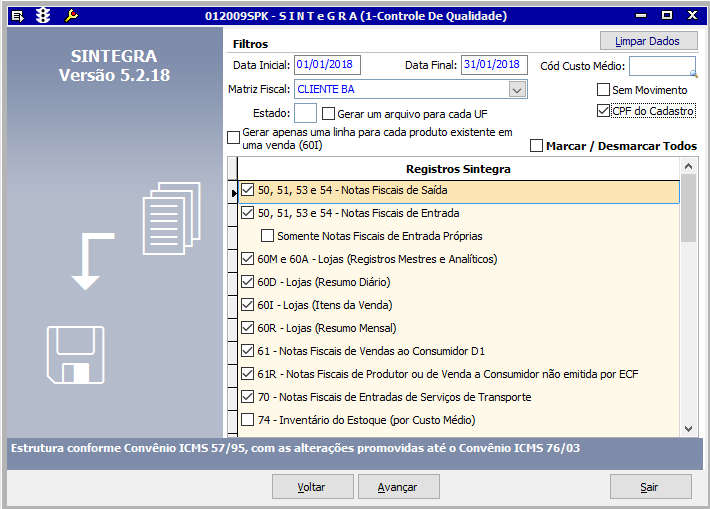Maximize the SINTEGRA window

coord(667,15)
